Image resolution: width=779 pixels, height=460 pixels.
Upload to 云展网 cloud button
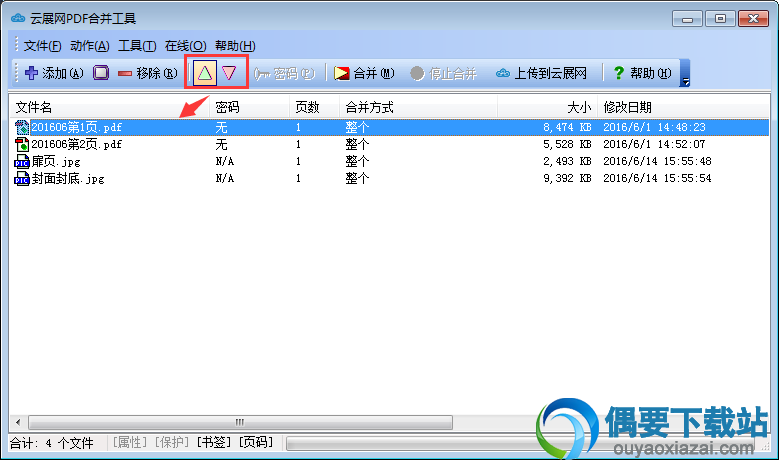point(541,74)
